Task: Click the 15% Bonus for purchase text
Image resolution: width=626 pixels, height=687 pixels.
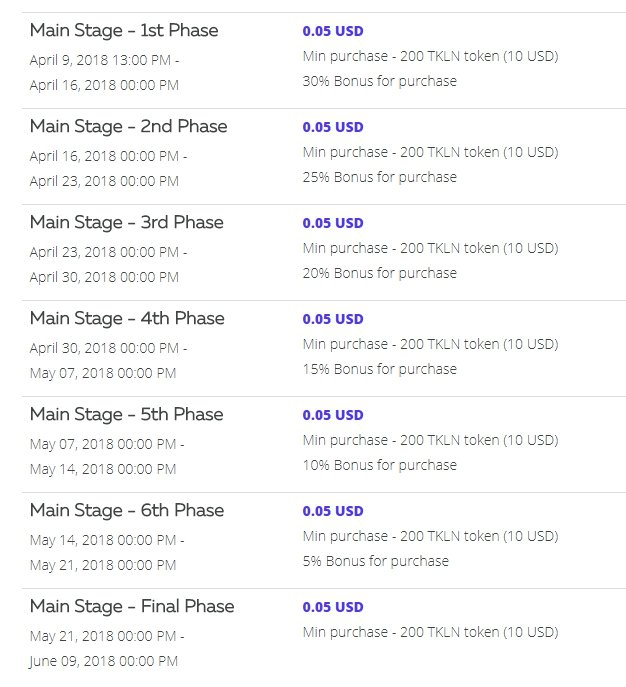Action: 379,369
